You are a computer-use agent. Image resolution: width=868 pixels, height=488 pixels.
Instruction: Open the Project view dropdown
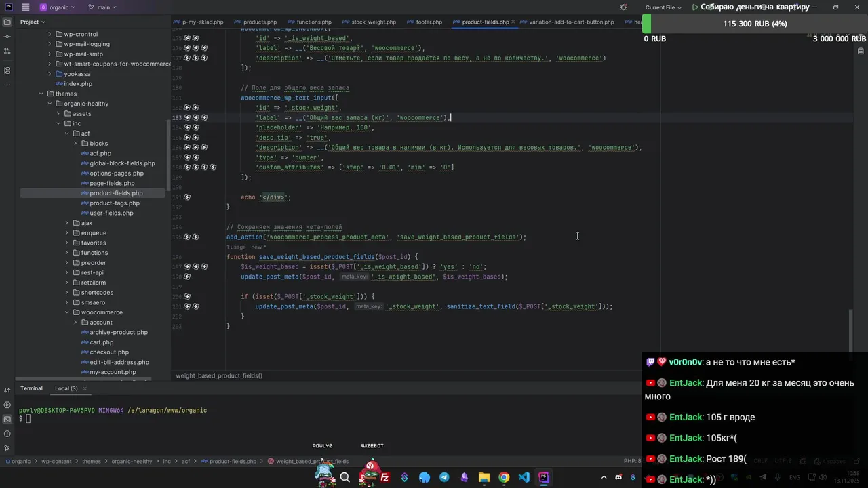tap(33, 22)
